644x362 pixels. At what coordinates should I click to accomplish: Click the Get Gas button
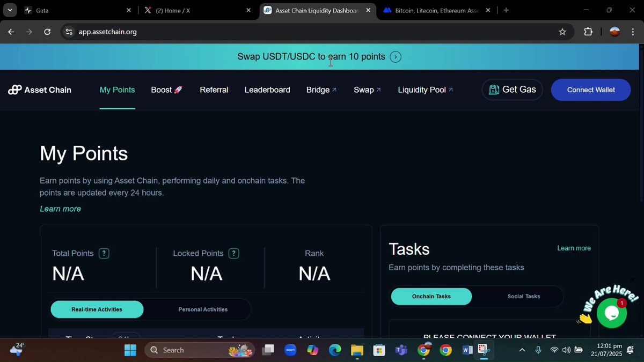513,90
